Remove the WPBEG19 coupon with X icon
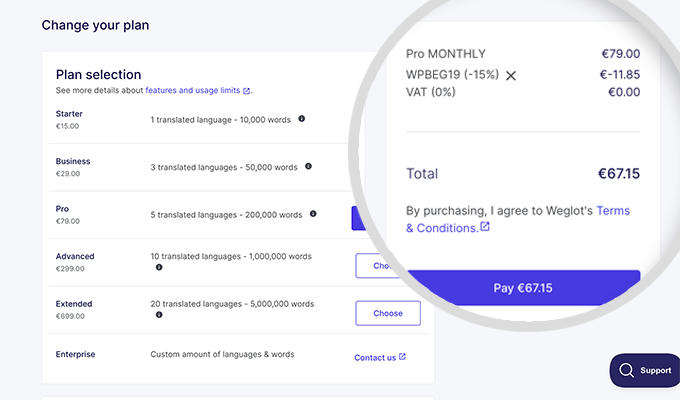Viewport: 680px width, 400px height. tap(511, 75)
